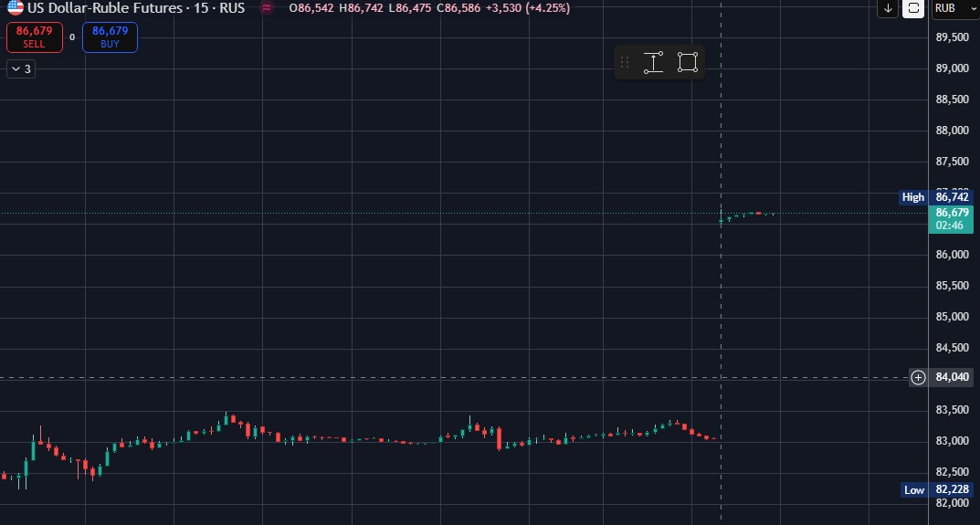Click the 89,500 mark on price scale
Image resolution: width=980 pixels, height=525 pixels.
click(953, 37)
